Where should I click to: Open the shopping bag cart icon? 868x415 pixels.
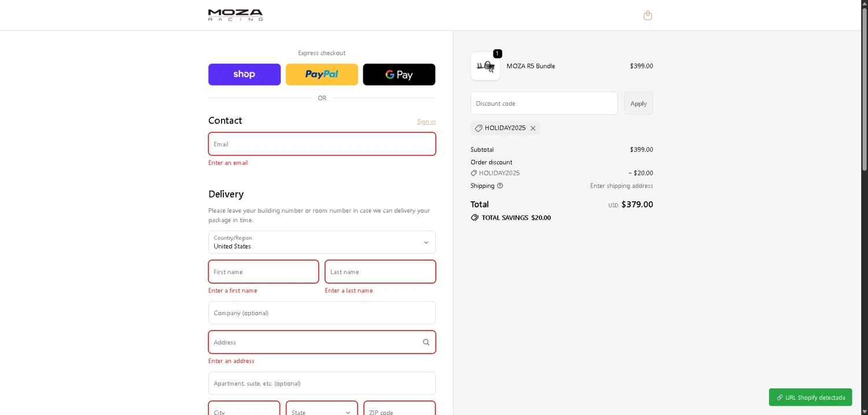coord(648,16)
